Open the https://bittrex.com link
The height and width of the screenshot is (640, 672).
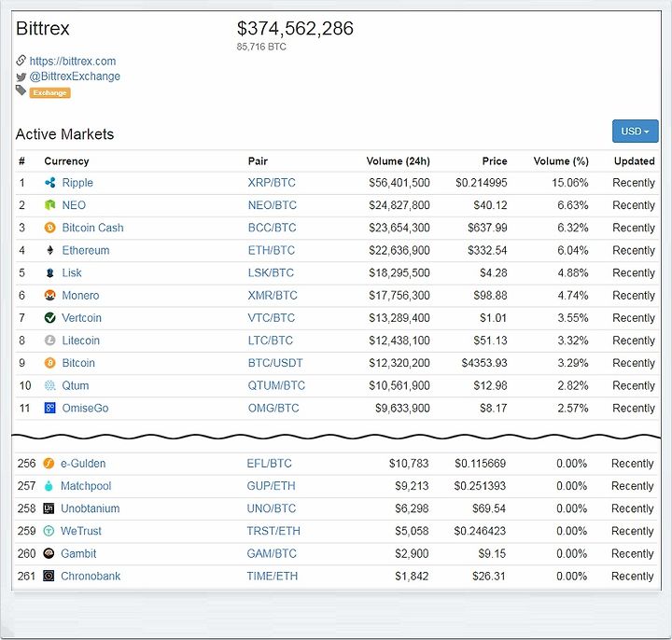pyautogui.click(x=73, y=62)
